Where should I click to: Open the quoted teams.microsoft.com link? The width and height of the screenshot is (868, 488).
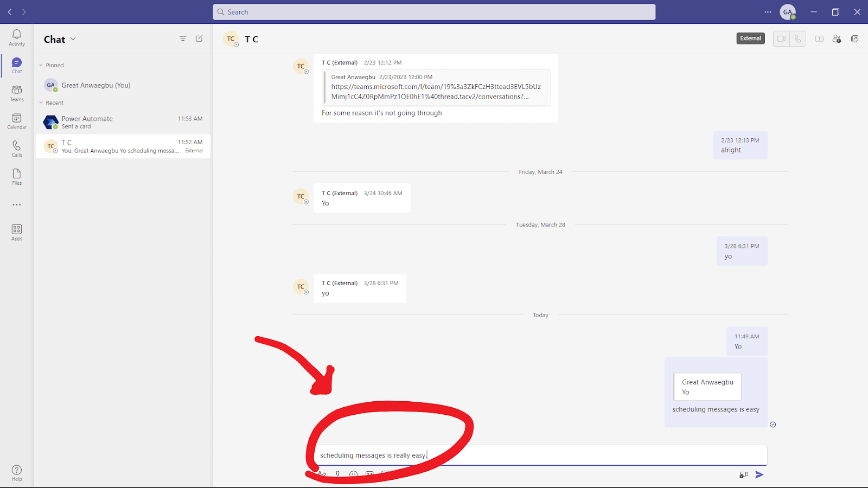tap(436, 91)
